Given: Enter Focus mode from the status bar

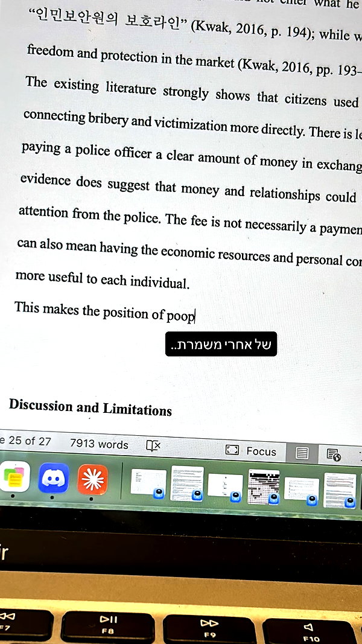Looking at the screenshot, I should click(251, 450).
